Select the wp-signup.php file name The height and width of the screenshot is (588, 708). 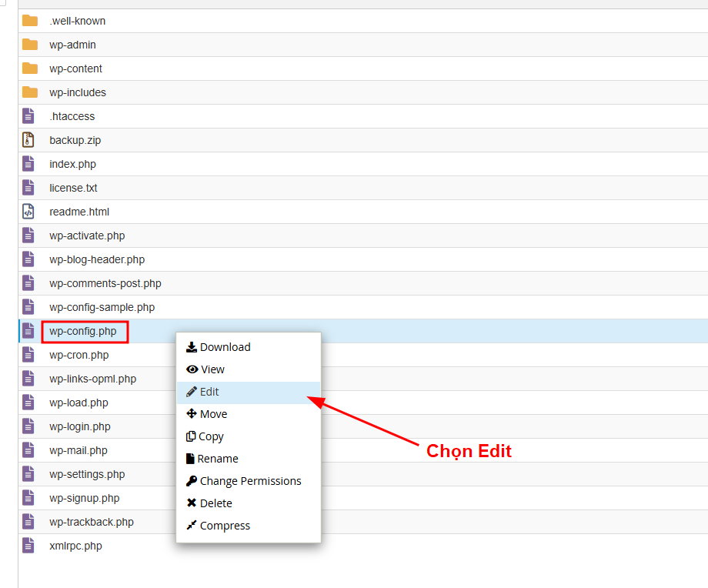pos(85,499)
